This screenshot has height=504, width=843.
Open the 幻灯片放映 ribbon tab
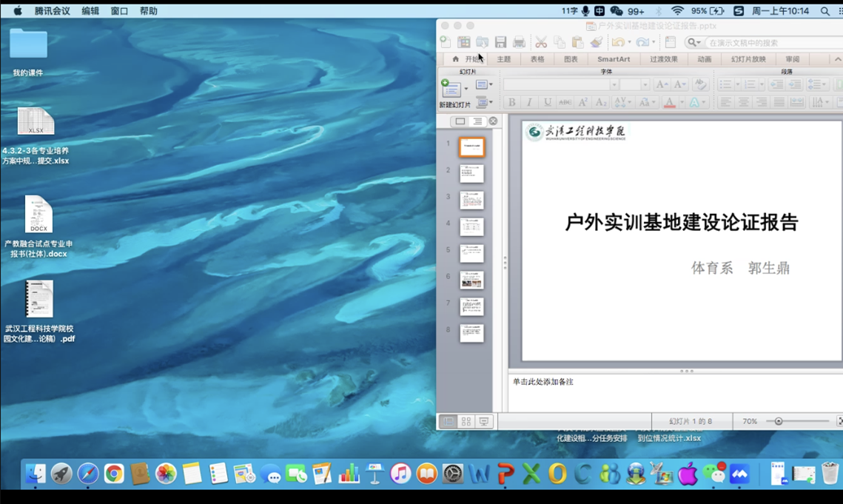[x=748, y=59]
